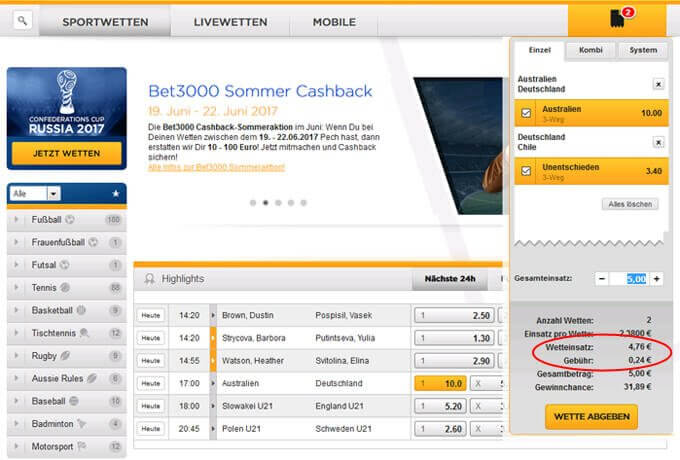This screenshot has height=460, width=680.
Task: Select odds 2.50 for Brown, Dustin
Action: 454,315
